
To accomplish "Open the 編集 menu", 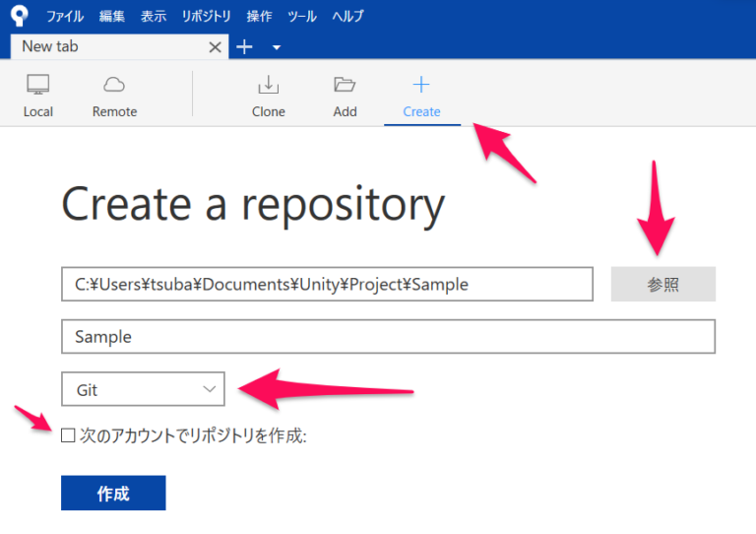I will pos(112,16).
